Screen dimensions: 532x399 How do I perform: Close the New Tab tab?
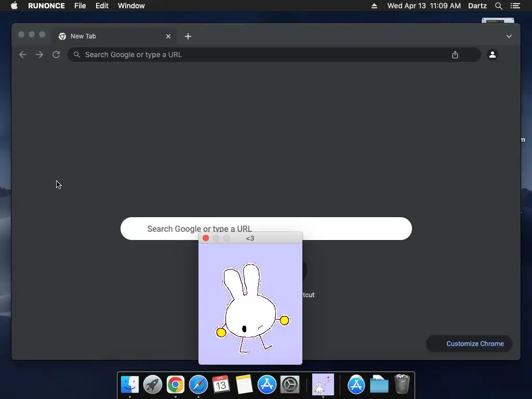tap(168, 36)
